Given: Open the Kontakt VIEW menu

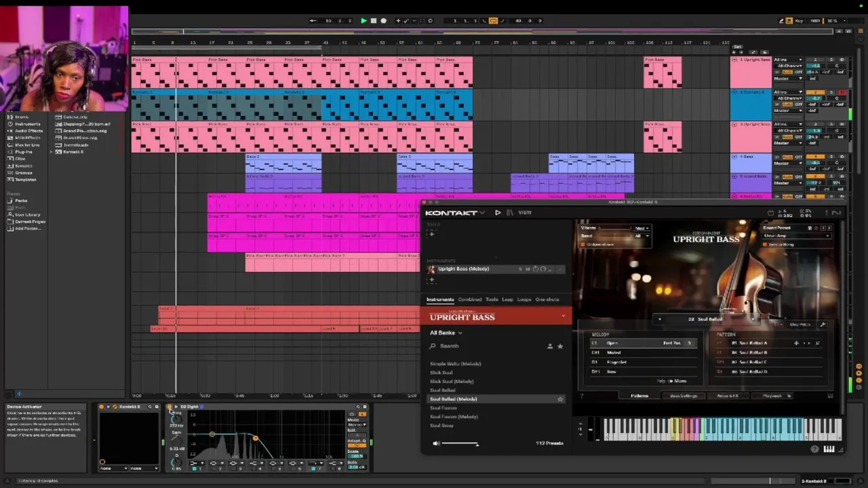Looking at the screenshot, I should (525, 213).
